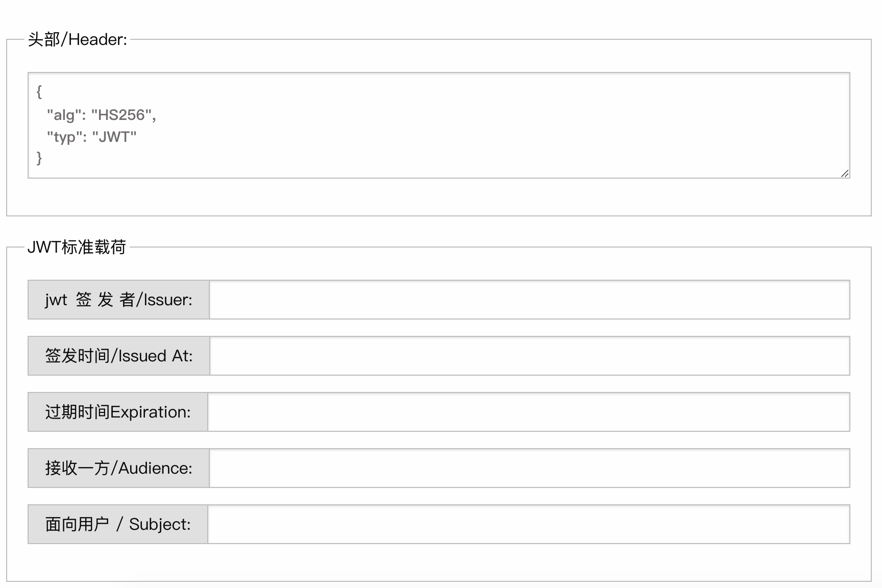Click the opening brace in the header textarea
Image resolution: width=882 pixels, height=588 pixels.
click(39, 92)
